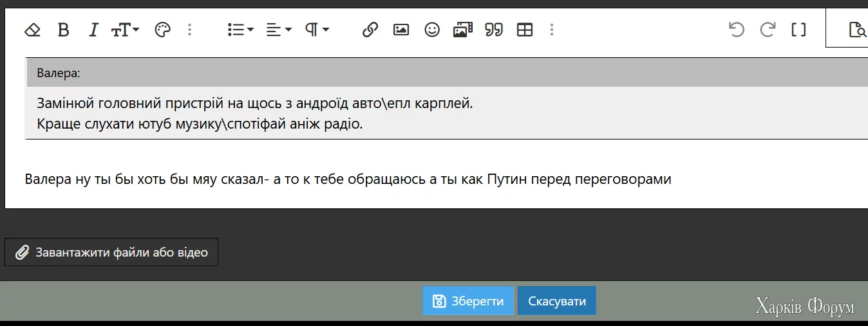The image size is (868, 326).
Task: Toggle BB code mode brackets icon
Action: click(798, 30)
